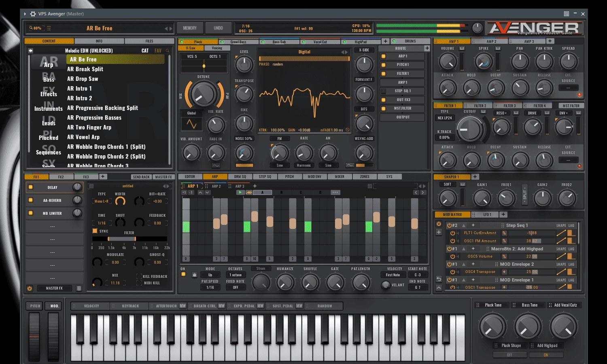The width and height of the screenshot is (607, 364).
Task: Click the MASTER FX button at top of FX panel
Action: pos(163,177)
